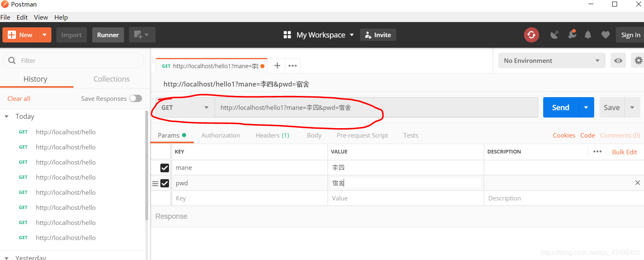
Task: Click the workspace grid icon
Action: click(287, 35)
